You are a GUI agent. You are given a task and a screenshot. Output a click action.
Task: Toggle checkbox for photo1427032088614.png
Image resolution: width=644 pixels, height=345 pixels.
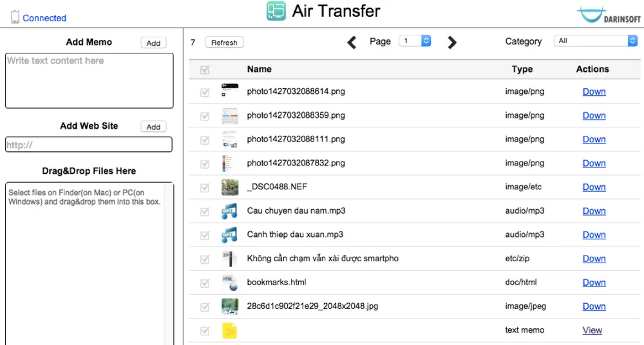(205, 92)
